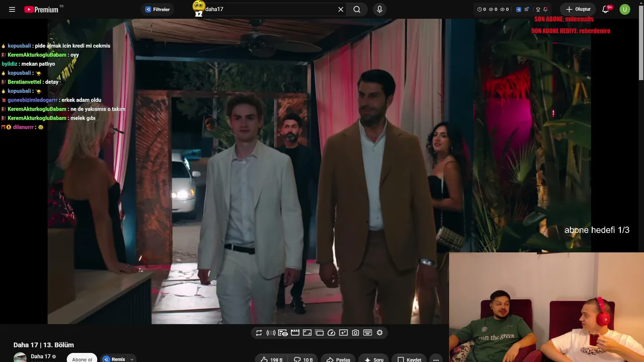Image resolution: width=644 pixels, height=362 pixels.
Task: Toggle the expand-frame view mode icon
Action: (x=307, y=333)
